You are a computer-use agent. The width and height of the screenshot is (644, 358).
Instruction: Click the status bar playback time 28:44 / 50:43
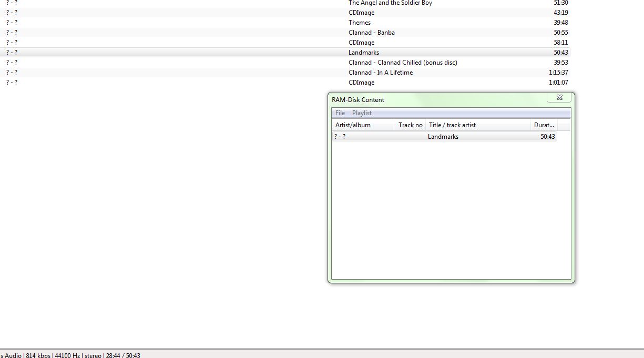(123, 355)
